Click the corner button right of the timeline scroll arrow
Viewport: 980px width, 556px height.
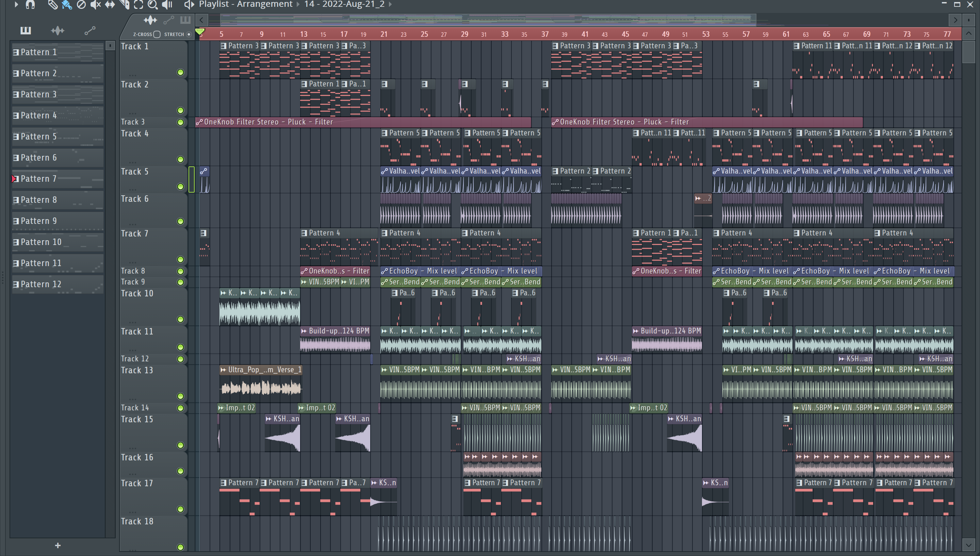(x=968, y=20)
